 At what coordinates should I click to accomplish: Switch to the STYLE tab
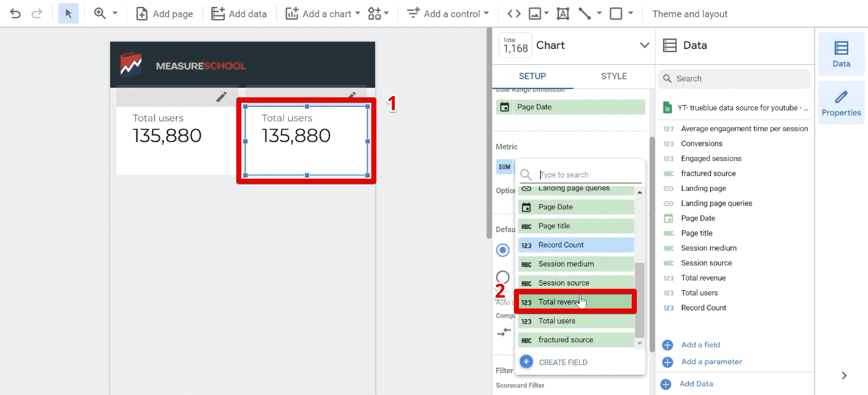point(613,76)
